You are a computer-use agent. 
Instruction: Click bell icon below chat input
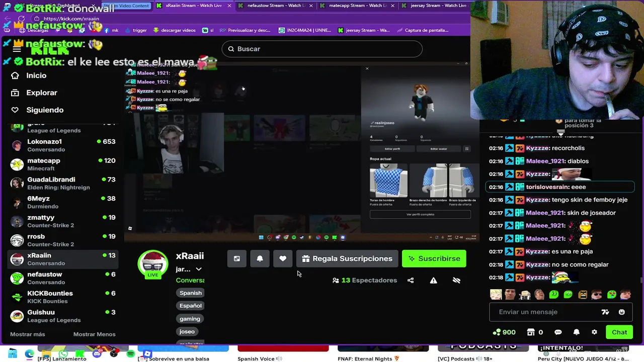pos(576,332)
